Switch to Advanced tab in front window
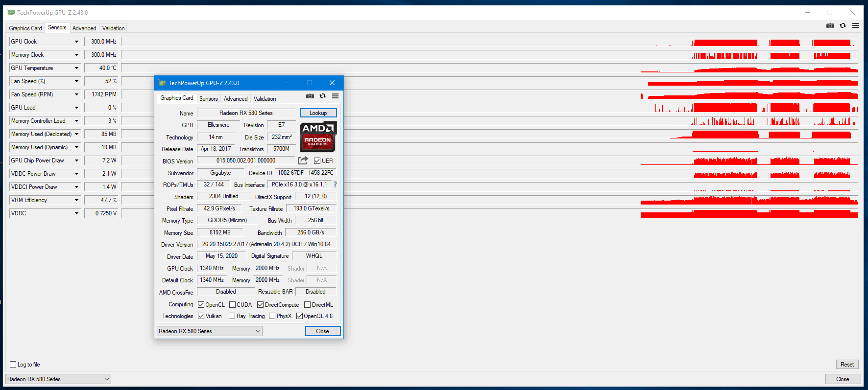The width and height of the screenshot is (868, 390). coord(236,99)
